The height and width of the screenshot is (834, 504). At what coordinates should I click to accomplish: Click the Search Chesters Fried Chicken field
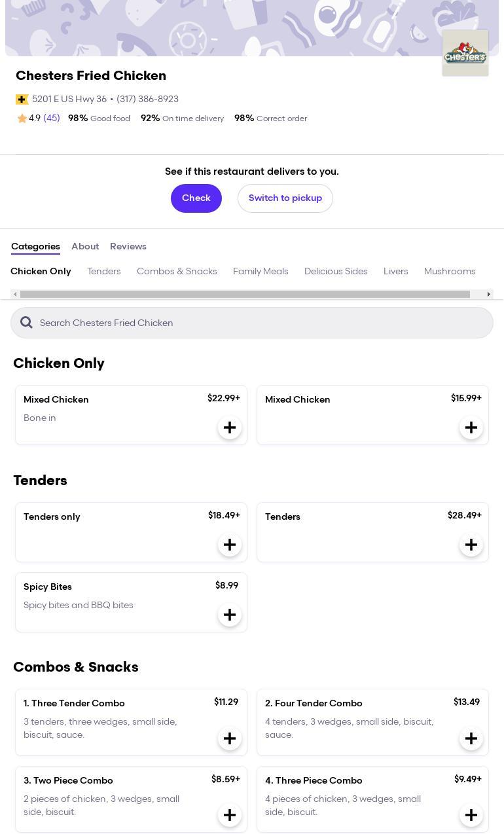click(262, 323)
